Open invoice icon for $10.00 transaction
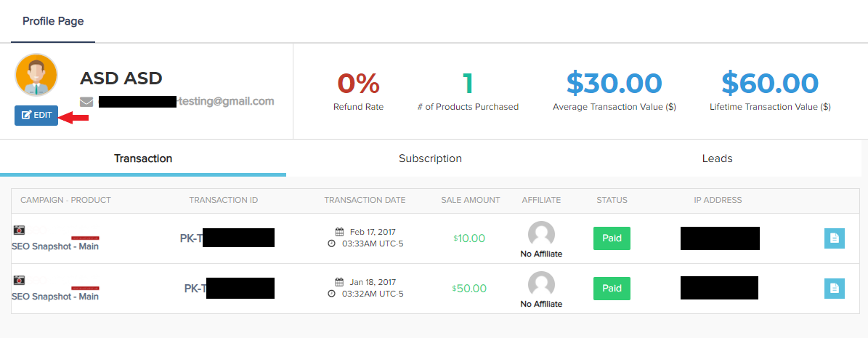Viewport: 868px width, 338px height. (x=834, y=238)
